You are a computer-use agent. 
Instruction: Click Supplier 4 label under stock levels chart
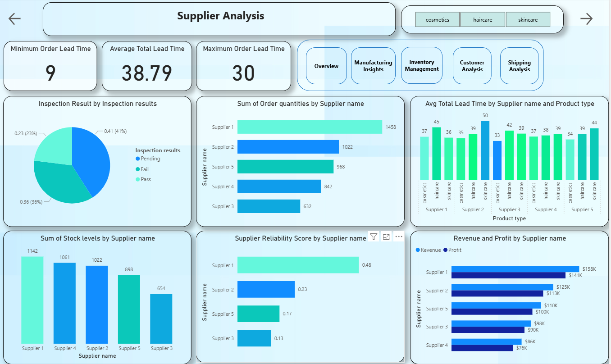pos(65,348)
